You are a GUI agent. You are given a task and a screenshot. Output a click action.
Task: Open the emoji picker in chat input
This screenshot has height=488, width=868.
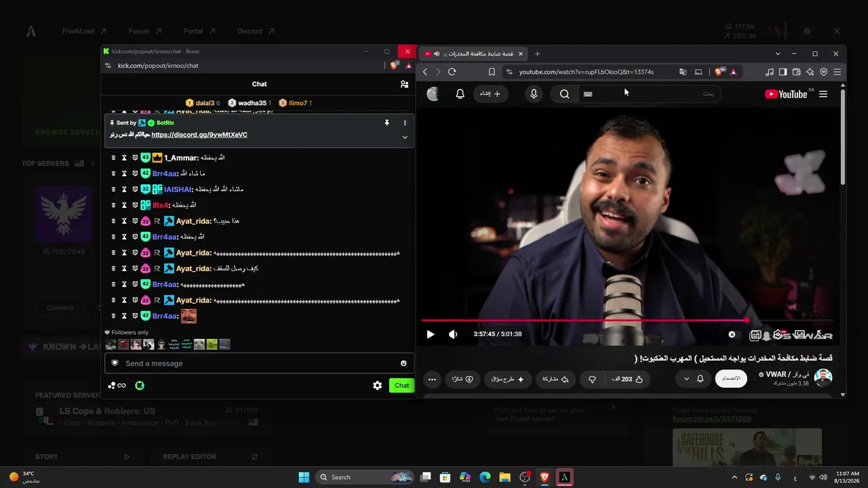[403, 363]
